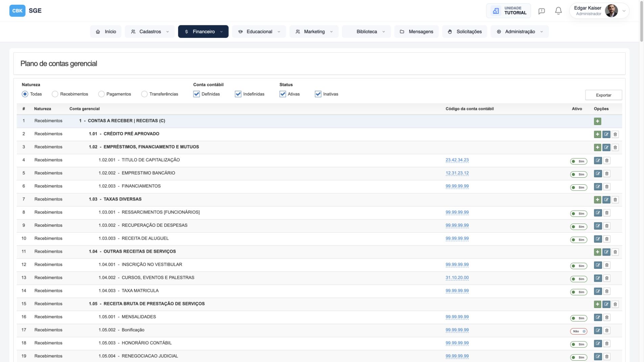The image size is (644, 362).
Task: Edit the Mensalidades account
Action: click(598, 317)
